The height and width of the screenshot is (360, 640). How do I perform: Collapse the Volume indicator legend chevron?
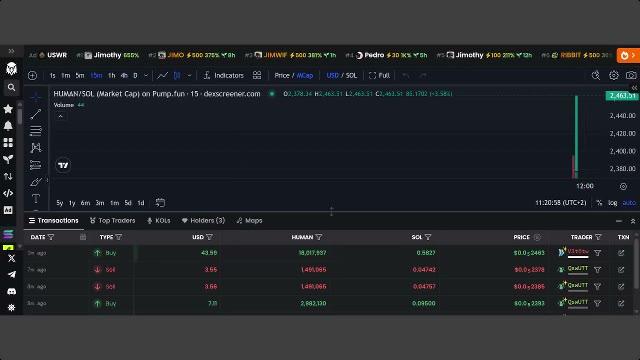coord(60,116)
